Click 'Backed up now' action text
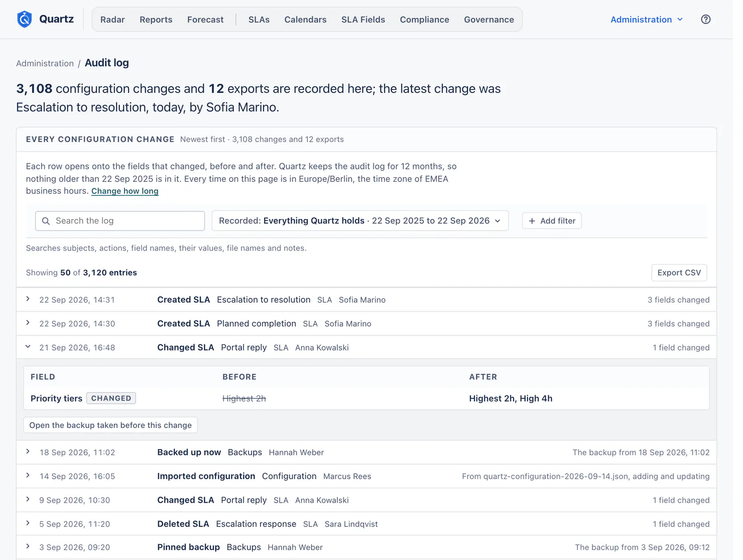Viewport: 743px width, 560px height. coord(189,453)
